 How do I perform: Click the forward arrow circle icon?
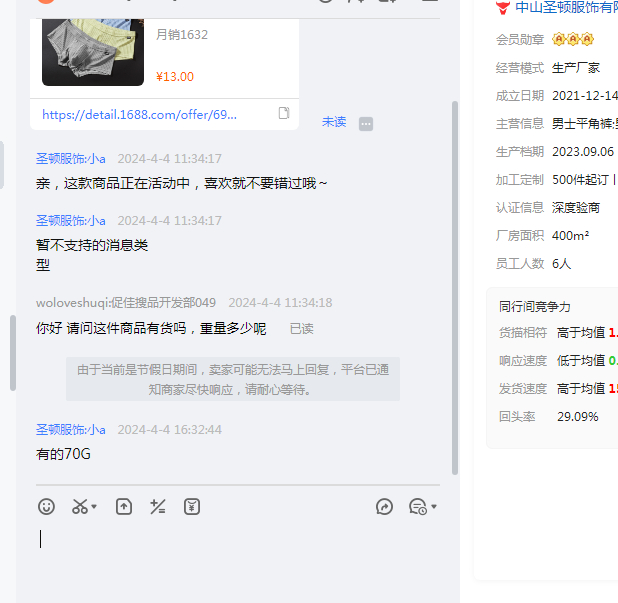tap(384, 507)
